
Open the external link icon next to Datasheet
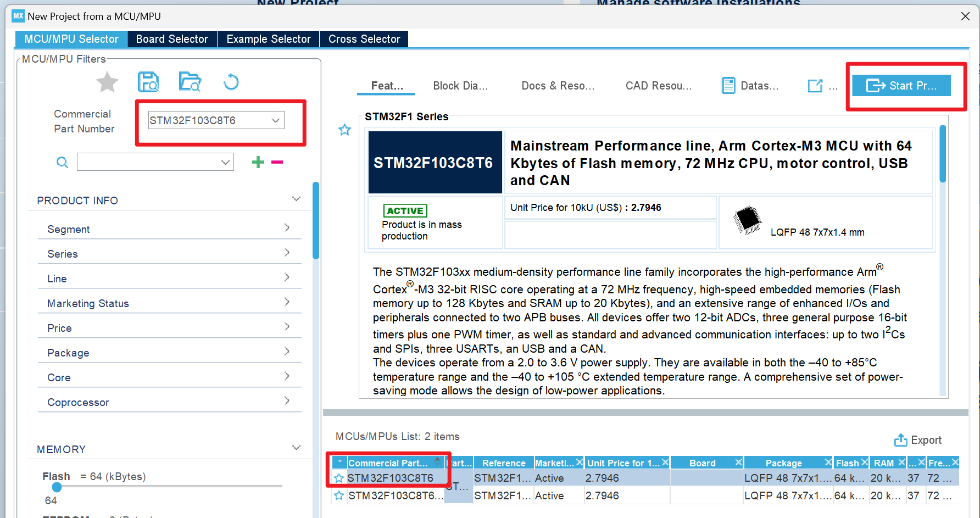[815, 86]
